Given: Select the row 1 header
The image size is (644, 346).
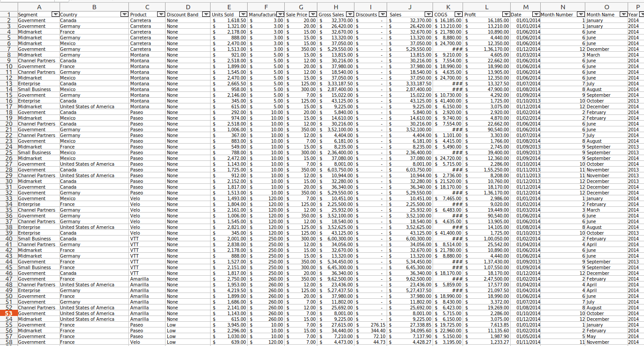Looking at the screenshot, I should click(x=8, y=15).
